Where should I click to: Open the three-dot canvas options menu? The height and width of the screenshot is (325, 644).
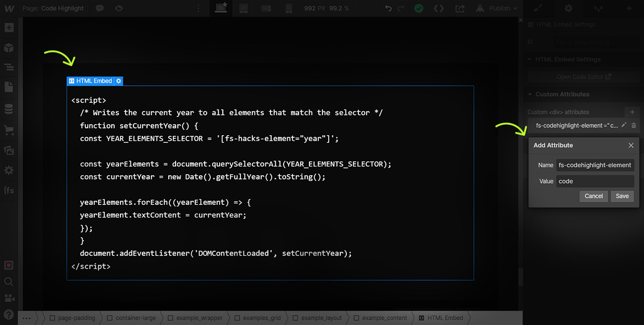pos(198,8)
